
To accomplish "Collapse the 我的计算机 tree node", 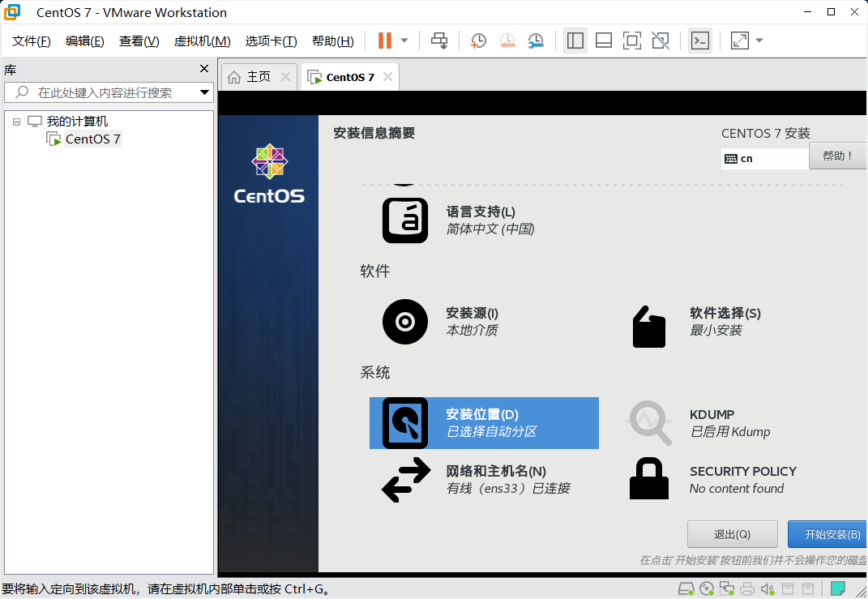I will pos(16,122).
